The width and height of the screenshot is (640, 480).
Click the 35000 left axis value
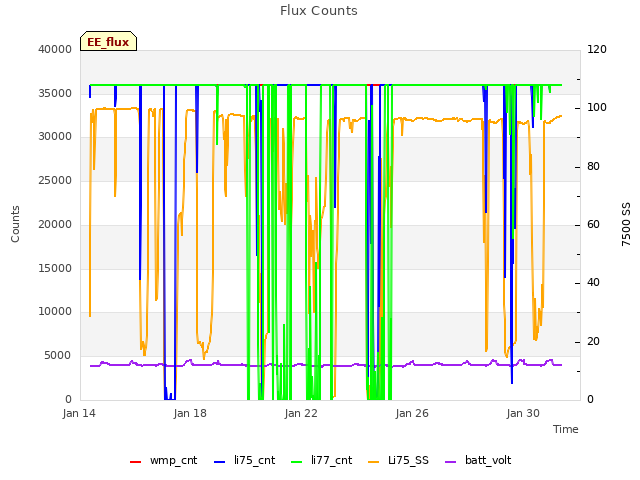pyautogui.click(x=55, y=93)
